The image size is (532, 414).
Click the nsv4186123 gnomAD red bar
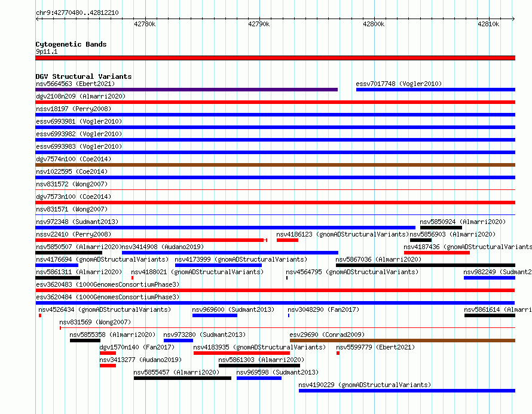coord(288,240)
